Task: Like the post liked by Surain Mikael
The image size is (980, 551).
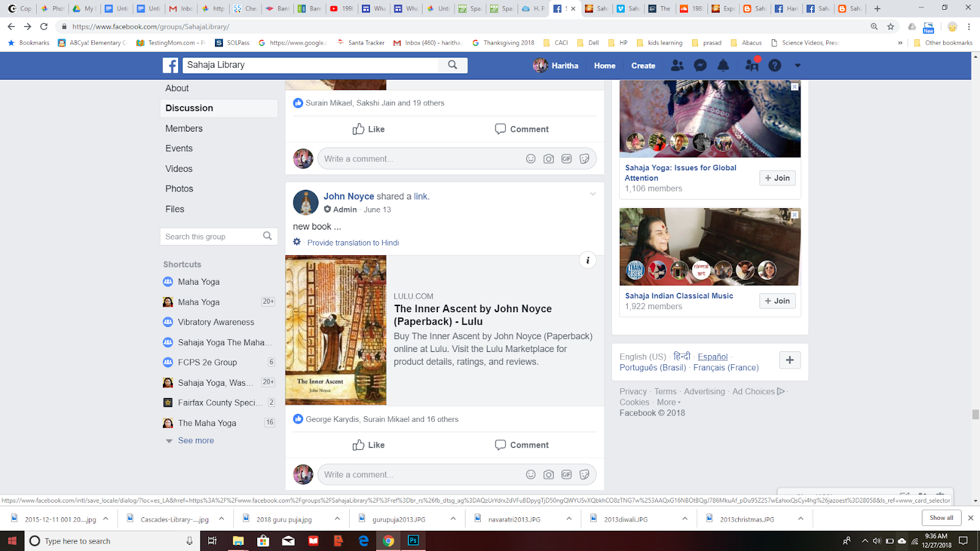Action: pos(369,129)
